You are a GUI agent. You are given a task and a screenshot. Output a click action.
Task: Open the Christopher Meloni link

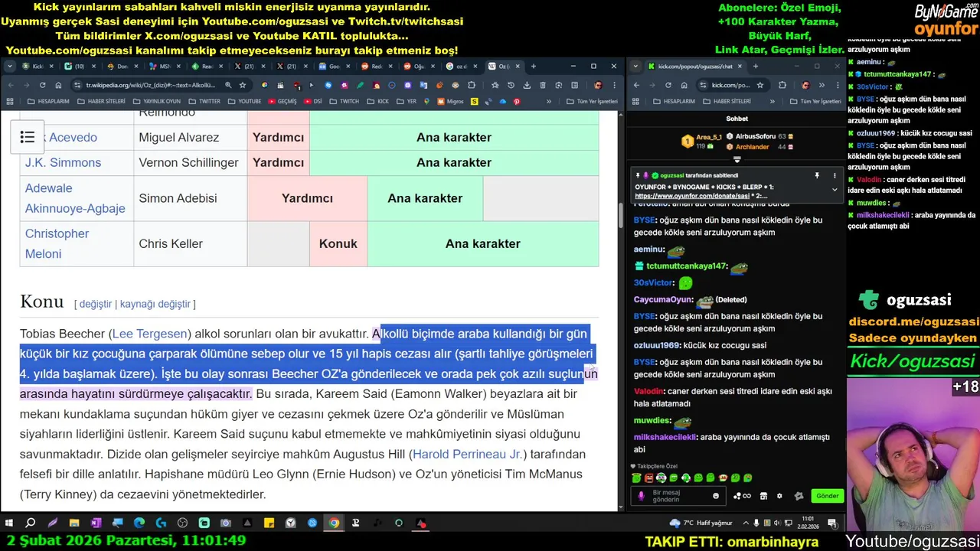57,243
